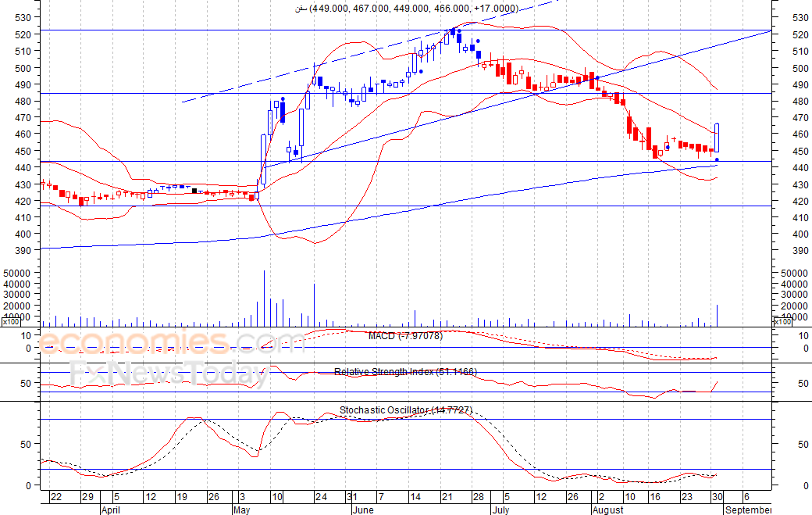Click the x100 multiplier label on left side
812x515 pixels.
pyautogui.click(x=11, y=322)
